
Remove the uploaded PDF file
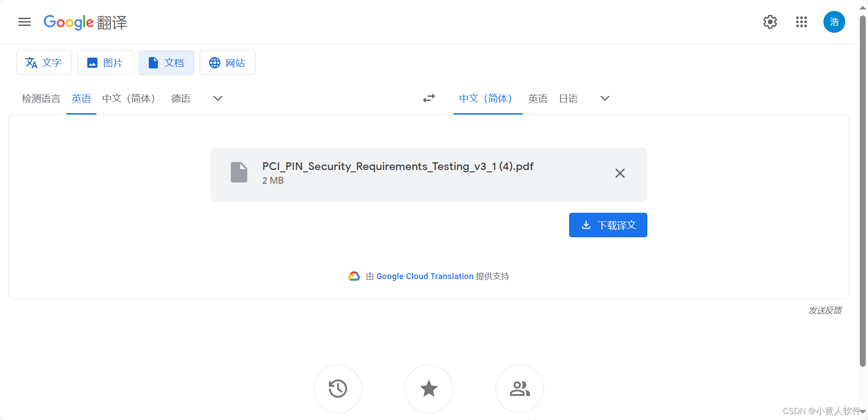click(x=620, y=173)
